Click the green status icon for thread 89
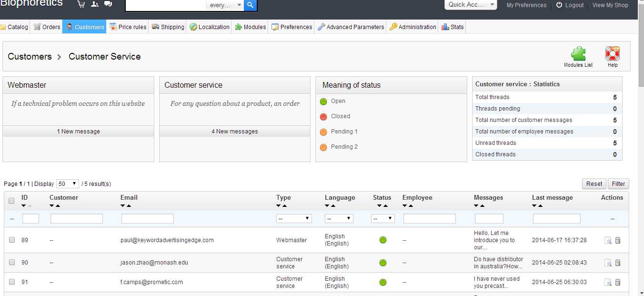The image size is (644, 296). tap(383, 240)
